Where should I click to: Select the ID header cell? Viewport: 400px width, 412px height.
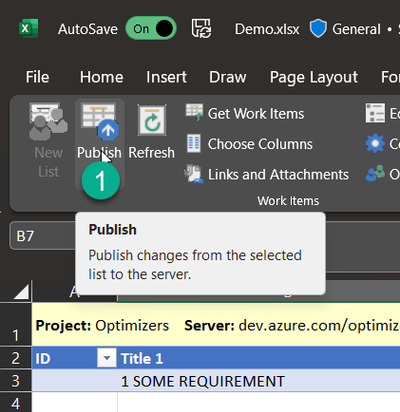(74, 358)
